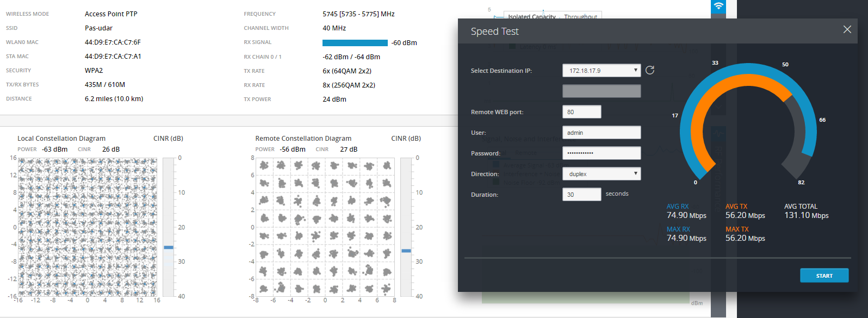Click the Local Constellation Diagram plot
The image size is (868, 318).
pyautogui.click(x=88, y=227)
